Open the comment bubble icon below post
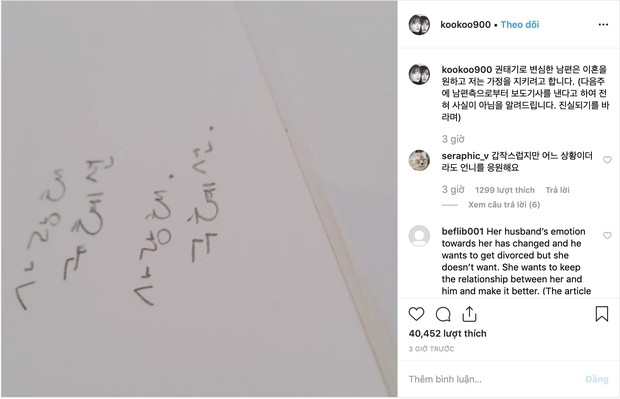This screenshot has width=620, height=399. tap(443, 314)
